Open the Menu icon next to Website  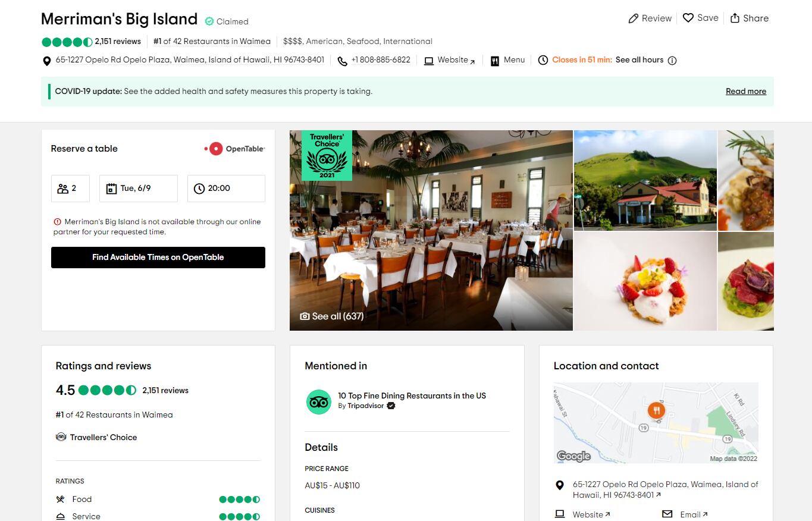(496, 60)
